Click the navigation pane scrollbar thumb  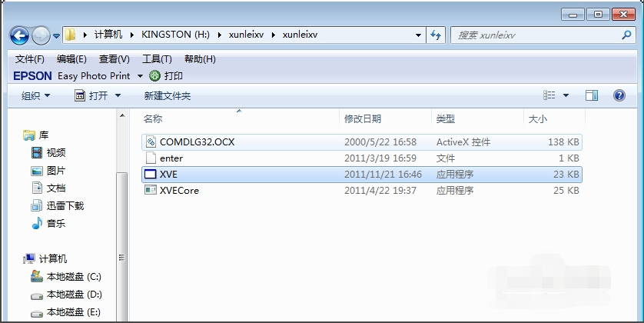pyautogui.click(x=122, y=247)
